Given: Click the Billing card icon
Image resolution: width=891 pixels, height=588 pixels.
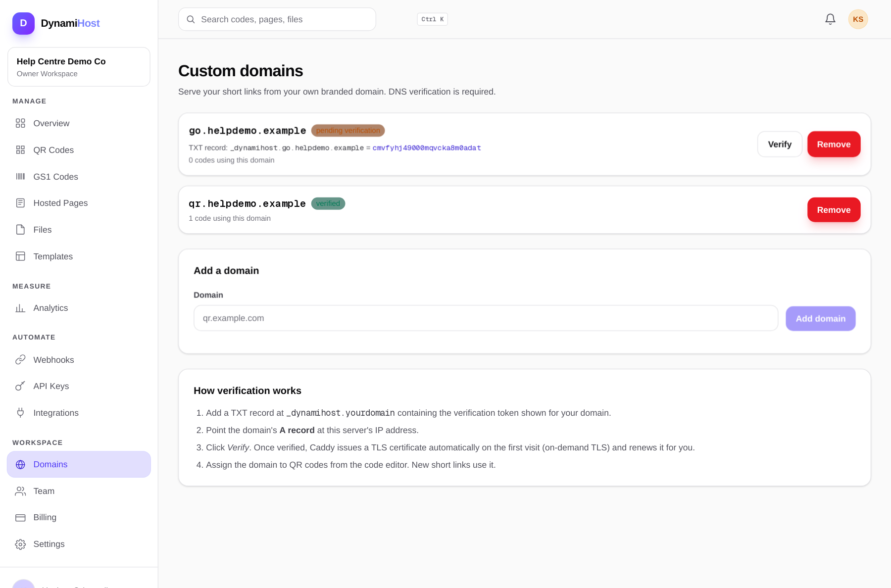Looking at the screenshot, I should click(x=20, y=518).
